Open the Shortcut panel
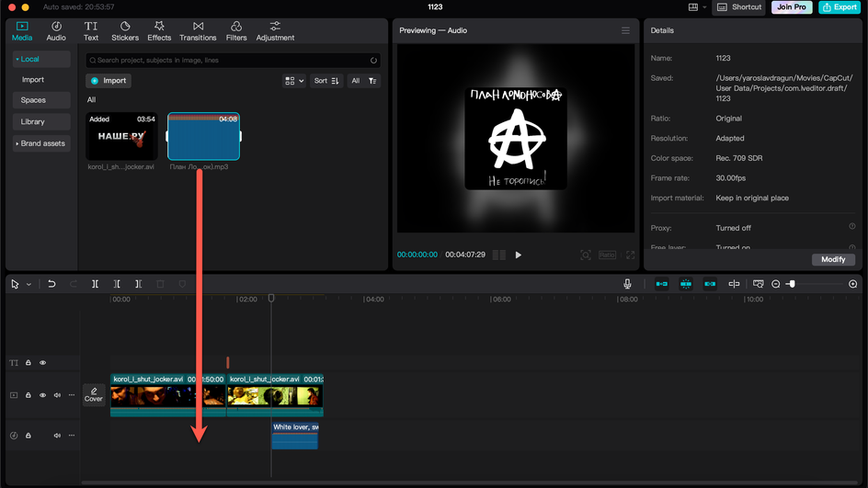Viewport: 868px width, 488px height. (x=739, y=7)
